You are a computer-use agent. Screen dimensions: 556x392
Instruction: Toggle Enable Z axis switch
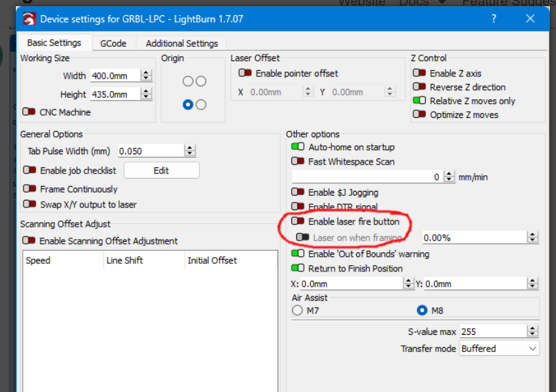point(420,73)
